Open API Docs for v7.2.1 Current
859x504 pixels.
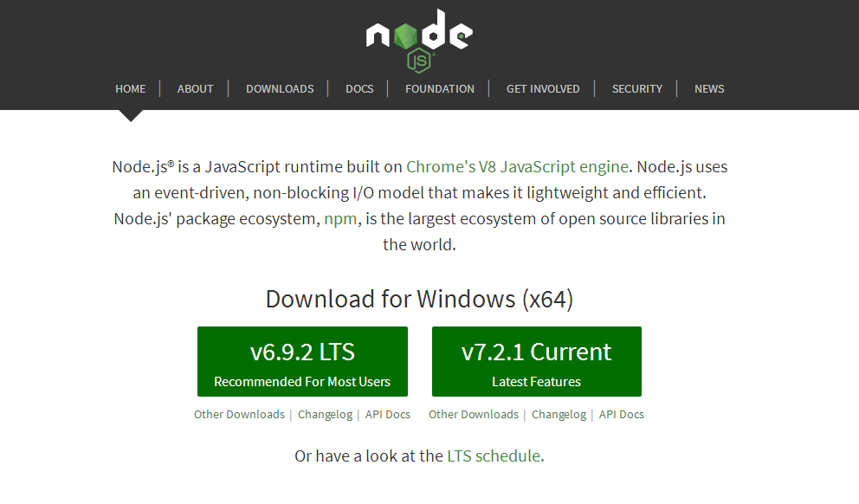coord(621,414)
